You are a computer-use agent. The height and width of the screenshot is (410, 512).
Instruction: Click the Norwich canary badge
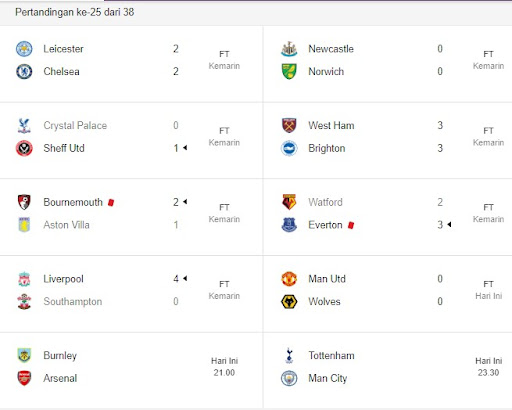click(x=289, y=71)
